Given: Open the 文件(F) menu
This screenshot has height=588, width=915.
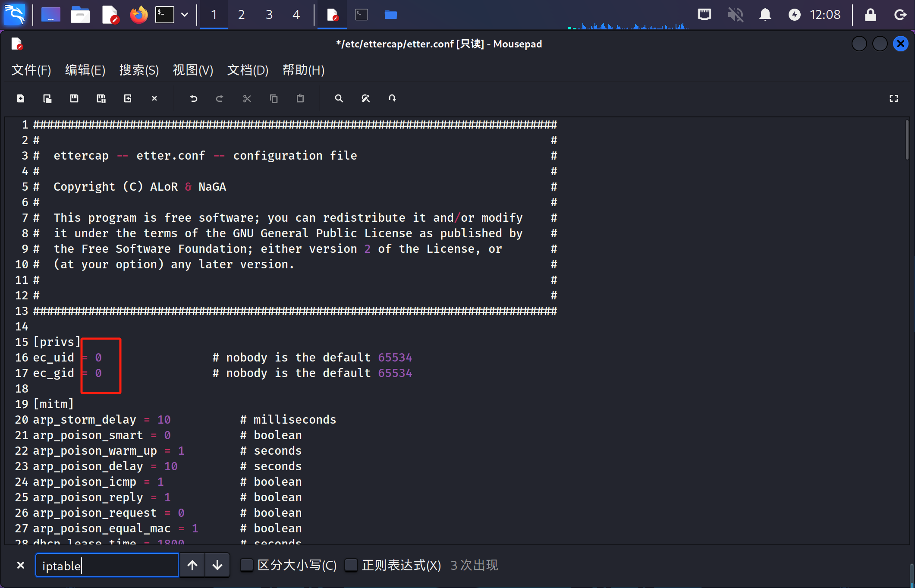Looking at the screenshot, I should (31, 70).
